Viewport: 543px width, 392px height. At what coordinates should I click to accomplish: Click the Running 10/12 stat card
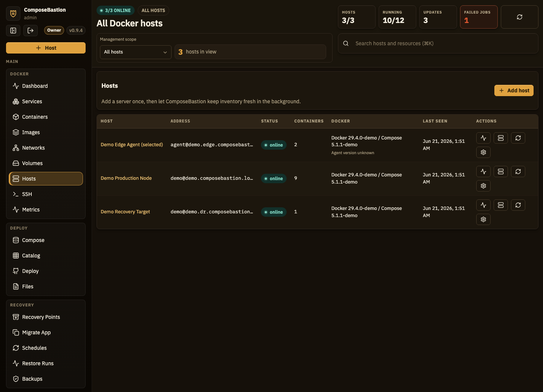pos(397,17)
